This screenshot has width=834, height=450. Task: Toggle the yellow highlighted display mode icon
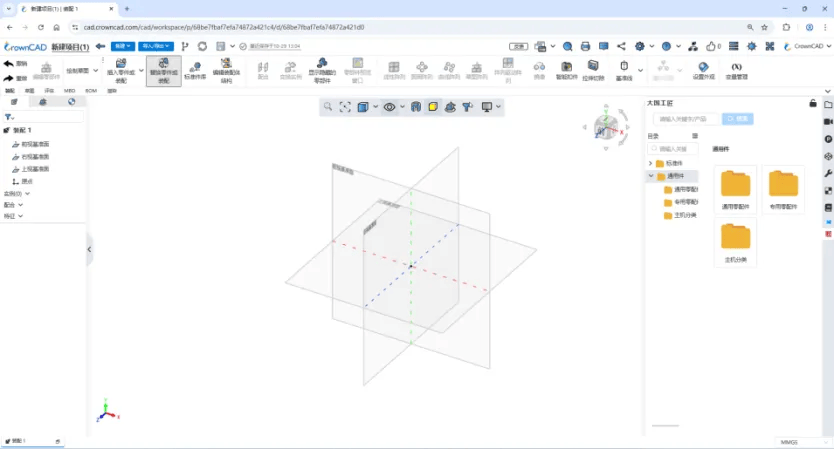click(x=433, y=107)
